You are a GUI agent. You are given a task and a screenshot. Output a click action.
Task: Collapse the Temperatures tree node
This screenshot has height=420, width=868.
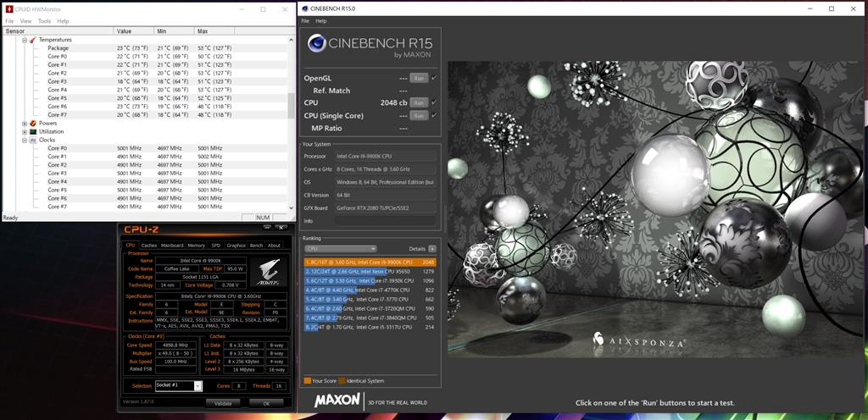[x=24, y=40]
